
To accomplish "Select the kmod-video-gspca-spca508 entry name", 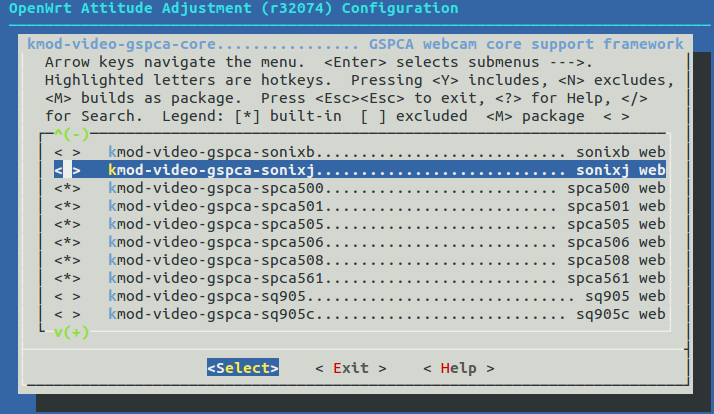I will click(216, 260).
